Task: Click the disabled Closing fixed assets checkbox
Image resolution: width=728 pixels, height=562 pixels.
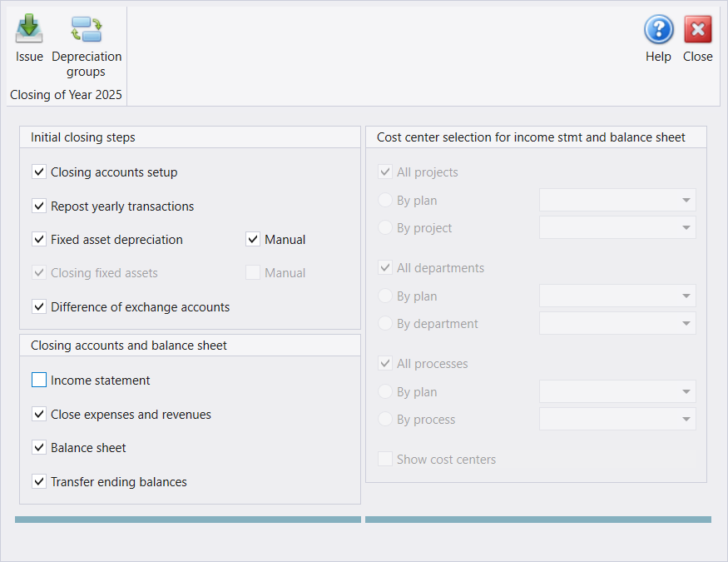Action: tap(39, 272)
